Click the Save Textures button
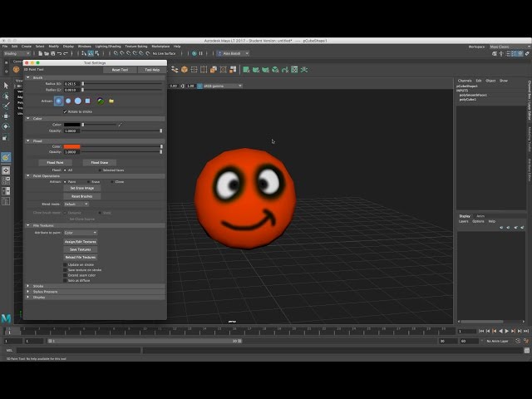The width and height of the screenshot is (532, 399). pos(81,249)
